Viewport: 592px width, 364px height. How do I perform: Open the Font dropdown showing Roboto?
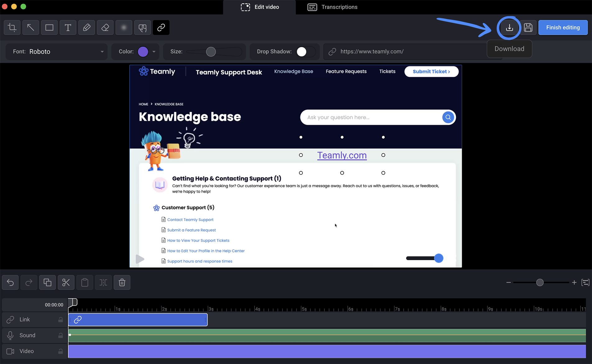(57, 52)
